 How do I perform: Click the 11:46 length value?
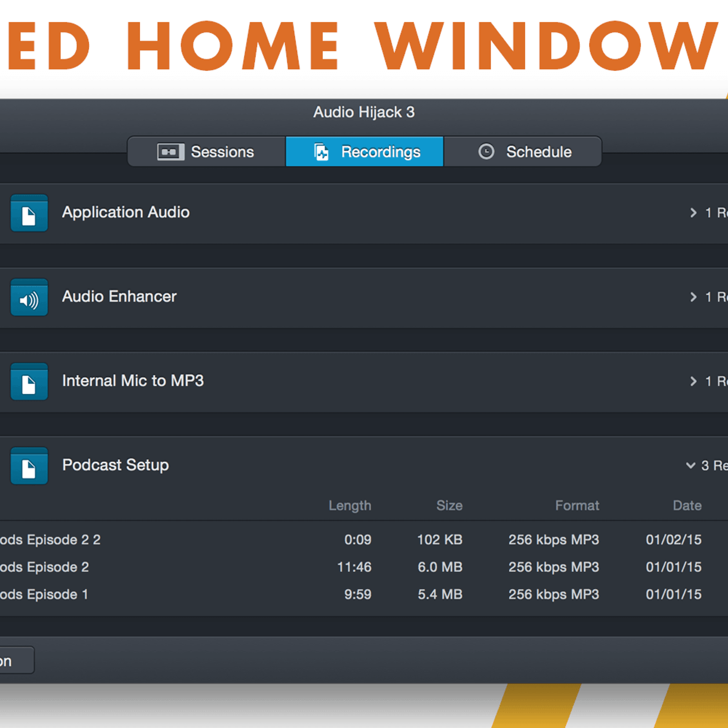pyautogui.click(x=354, y=567)
